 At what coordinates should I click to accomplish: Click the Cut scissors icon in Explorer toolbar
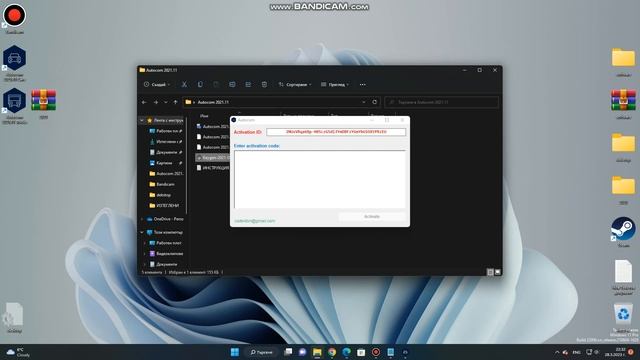pos(184,84)
